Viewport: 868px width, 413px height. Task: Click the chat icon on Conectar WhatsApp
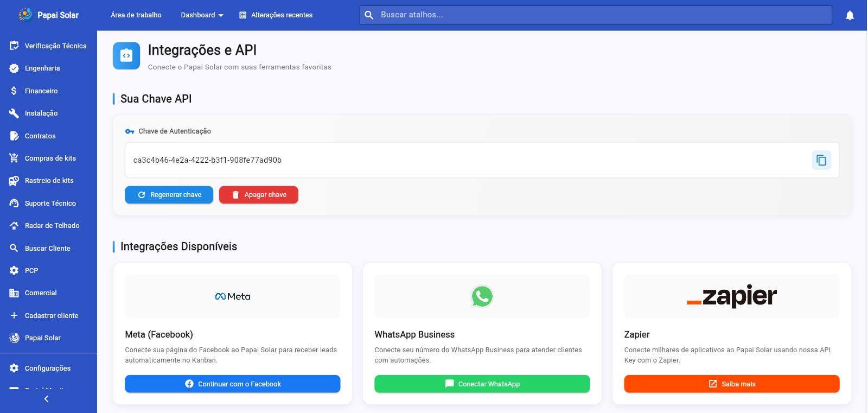point(450,384)
